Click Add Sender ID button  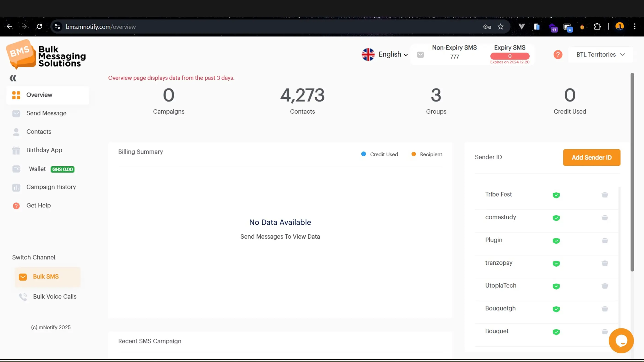[x=591, y=157]
